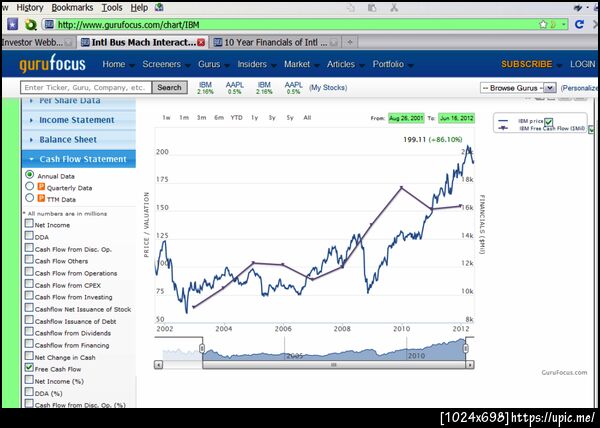Check the Cash Flow from CPEX checkbox
Screen dimensions: 600x428
click(x=29, y=283)
